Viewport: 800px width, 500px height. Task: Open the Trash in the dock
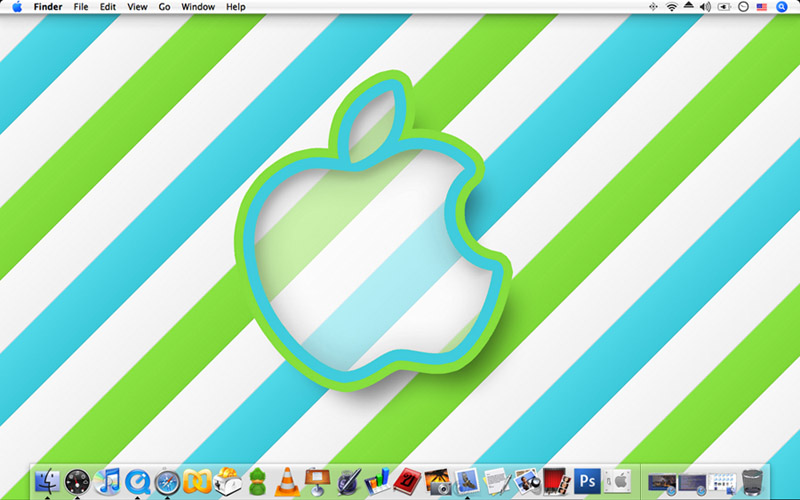pyautogui.click(x=752, y=482)
